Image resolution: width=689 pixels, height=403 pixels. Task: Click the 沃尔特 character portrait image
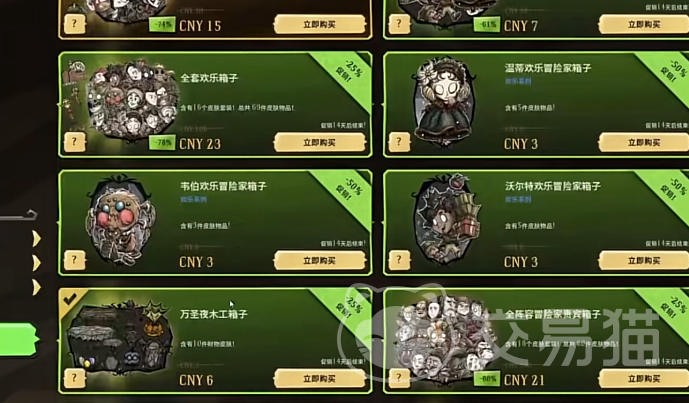tap(445, 219)
